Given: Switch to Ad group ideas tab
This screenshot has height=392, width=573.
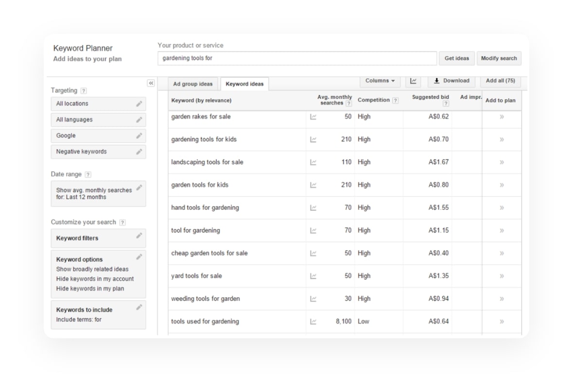Looking at the screenshot, I should click(193, 84).
